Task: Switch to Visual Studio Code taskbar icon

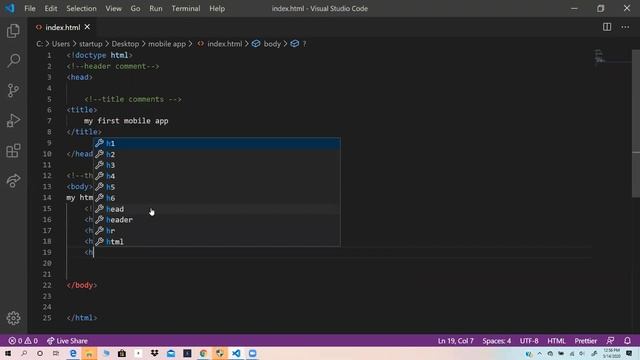Action: [x=236, y=353]
